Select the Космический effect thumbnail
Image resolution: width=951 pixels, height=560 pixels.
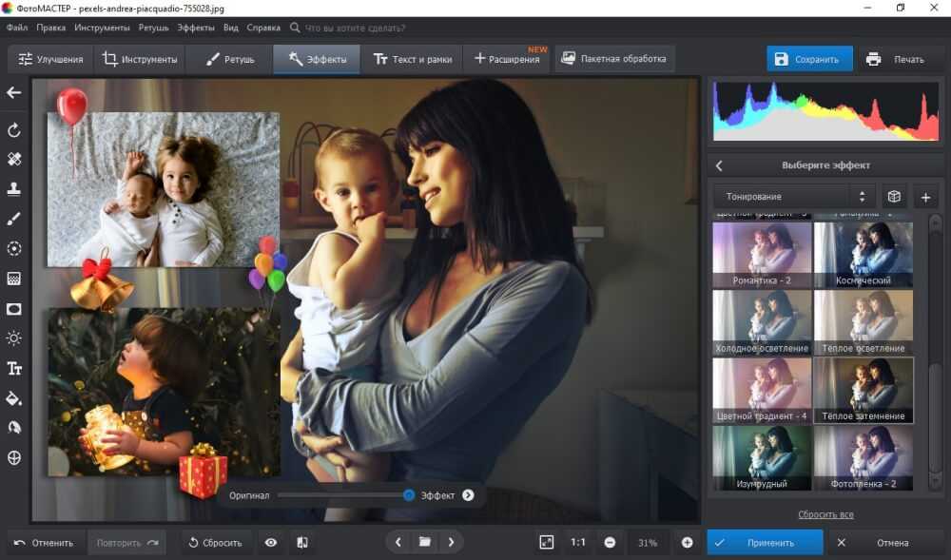[863, 255]
